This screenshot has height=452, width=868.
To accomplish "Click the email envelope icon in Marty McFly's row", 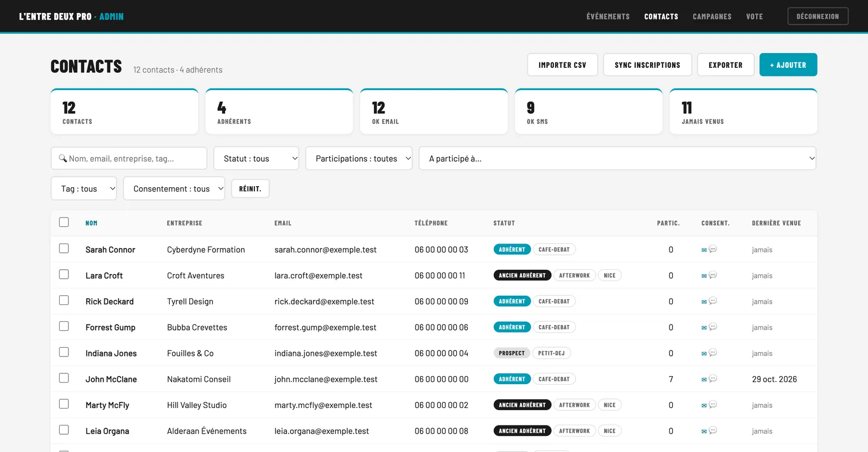I will 704,405.
